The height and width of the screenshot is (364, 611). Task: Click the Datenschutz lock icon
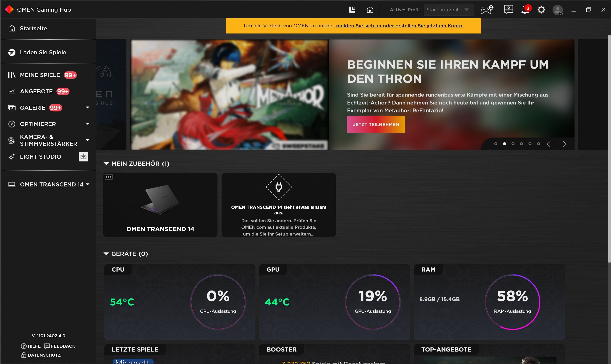(24, 355)
